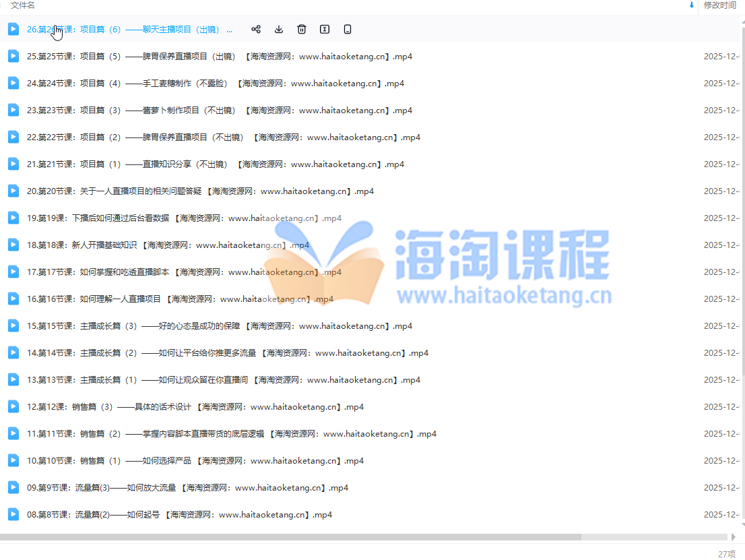Click video icon of lesson 25 file

click(x=13, y=56)
